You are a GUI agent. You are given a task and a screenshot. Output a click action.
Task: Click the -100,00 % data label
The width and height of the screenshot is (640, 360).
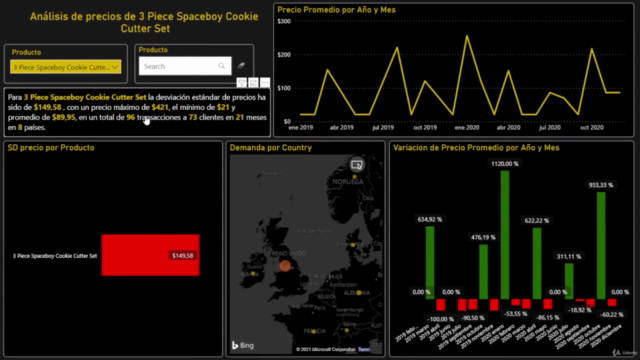pyautogui.click(x=440, y=319)
